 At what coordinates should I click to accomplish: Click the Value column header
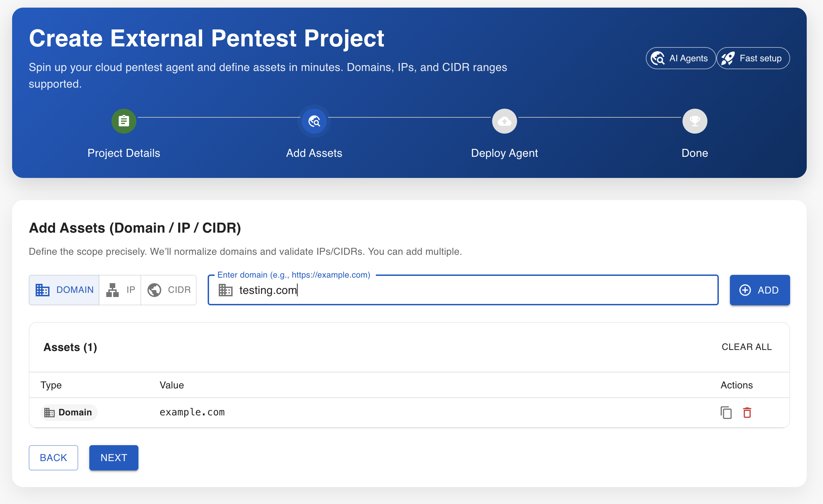(x=172, y=385)
